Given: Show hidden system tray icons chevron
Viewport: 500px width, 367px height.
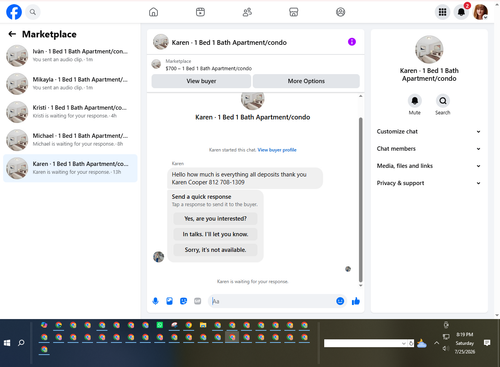Looking at the screenshot, I should pyautogui.click(x=436, y=343).
